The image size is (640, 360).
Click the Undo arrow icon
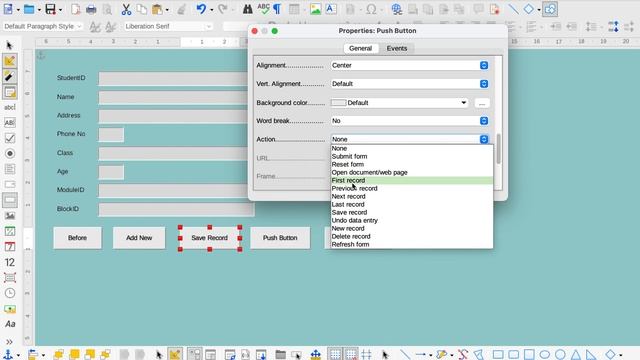point(201,9)
